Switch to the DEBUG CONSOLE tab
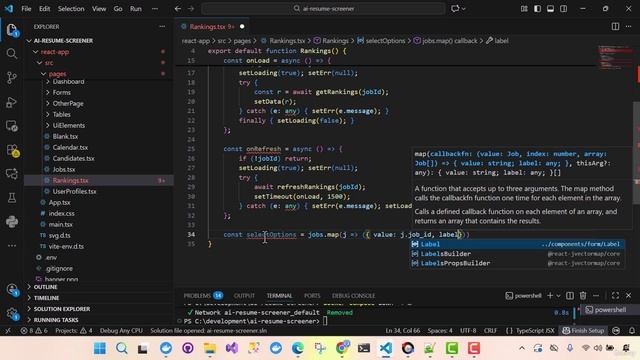 click(353, 296)
